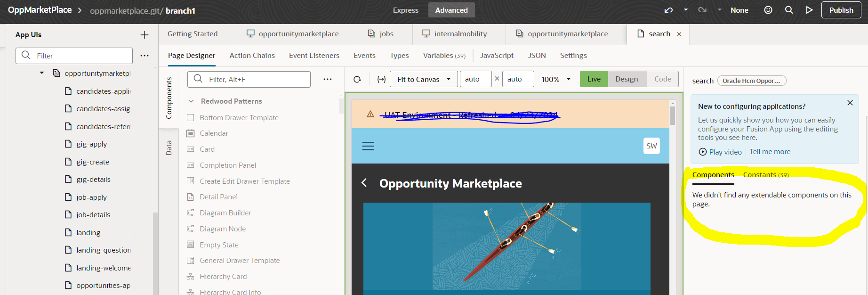Click the branch1 repository link
The height and width of the screenshot is (295, 868).
coord(180,10)
